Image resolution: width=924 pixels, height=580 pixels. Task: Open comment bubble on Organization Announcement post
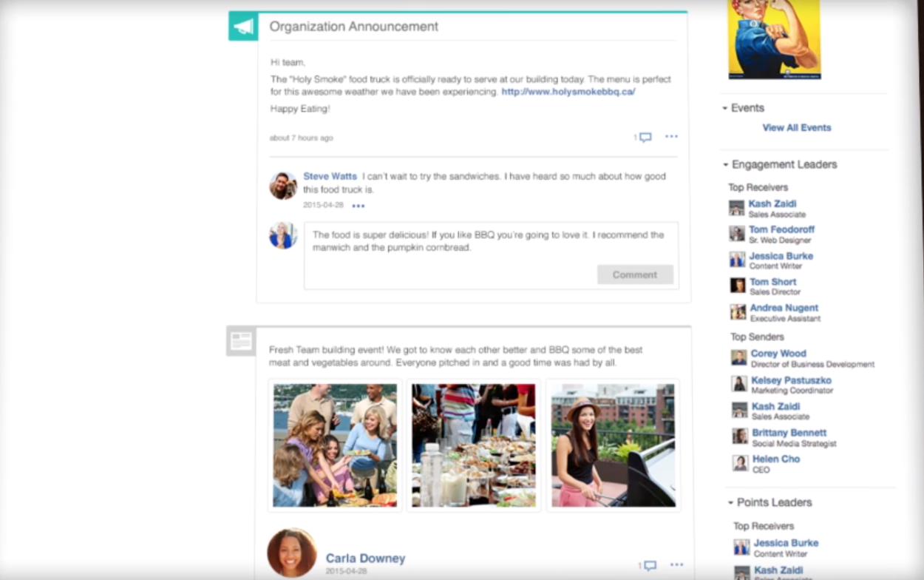point(645,137)
